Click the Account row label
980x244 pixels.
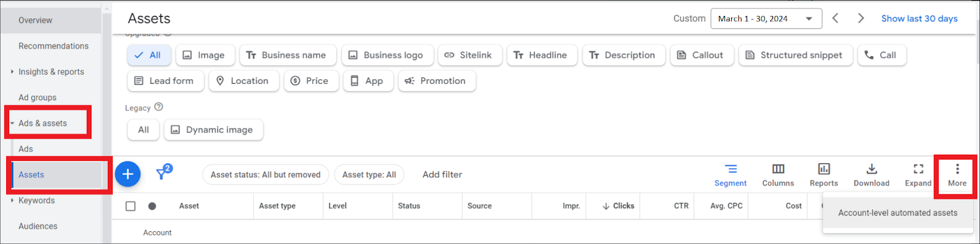pos(157,232)
